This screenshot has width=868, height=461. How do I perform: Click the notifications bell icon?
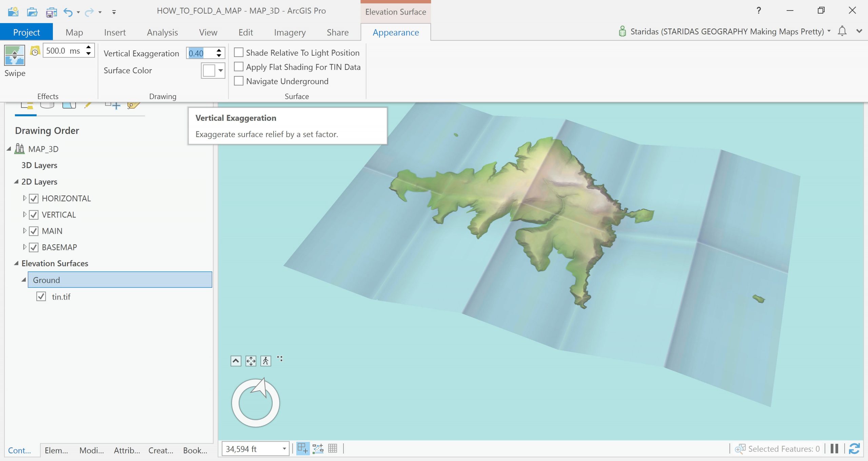[x=842, y=31]
